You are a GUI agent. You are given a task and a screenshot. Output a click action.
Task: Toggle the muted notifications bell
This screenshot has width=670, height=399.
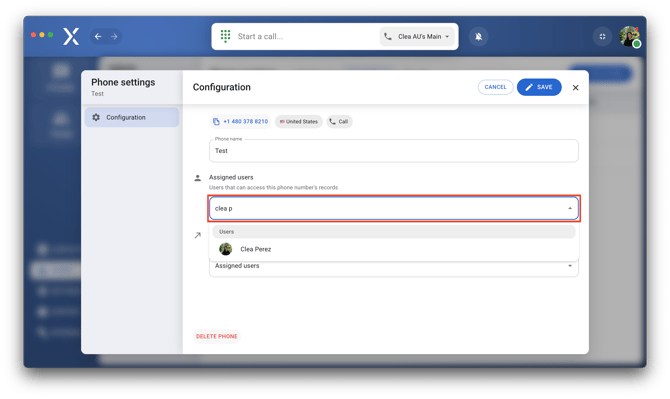pos(479,37)
